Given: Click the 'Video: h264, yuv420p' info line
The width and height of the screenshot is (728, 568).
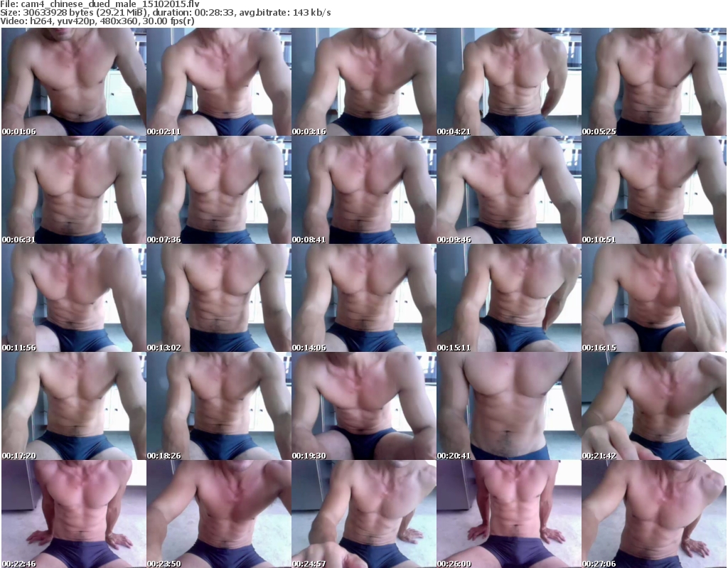Looking at the screenshot, I should pos(97,21).
